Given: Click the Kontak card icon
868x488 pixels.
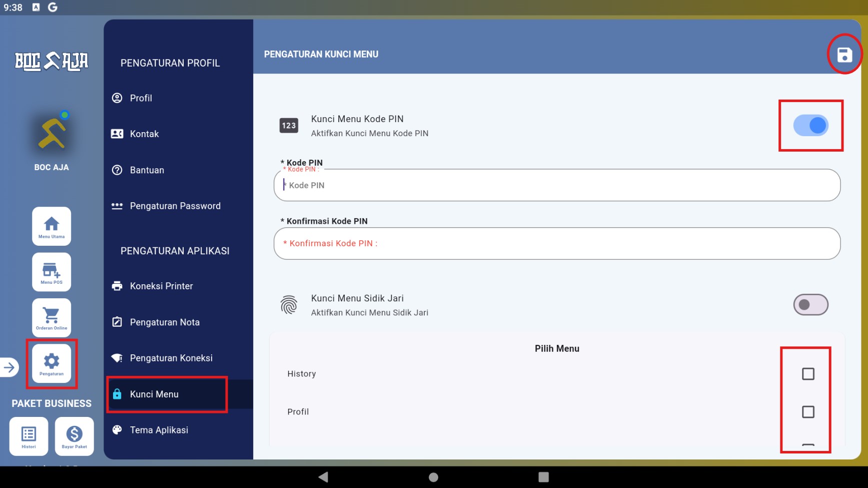Looking at the screenshot, I should tap(117, 134).
